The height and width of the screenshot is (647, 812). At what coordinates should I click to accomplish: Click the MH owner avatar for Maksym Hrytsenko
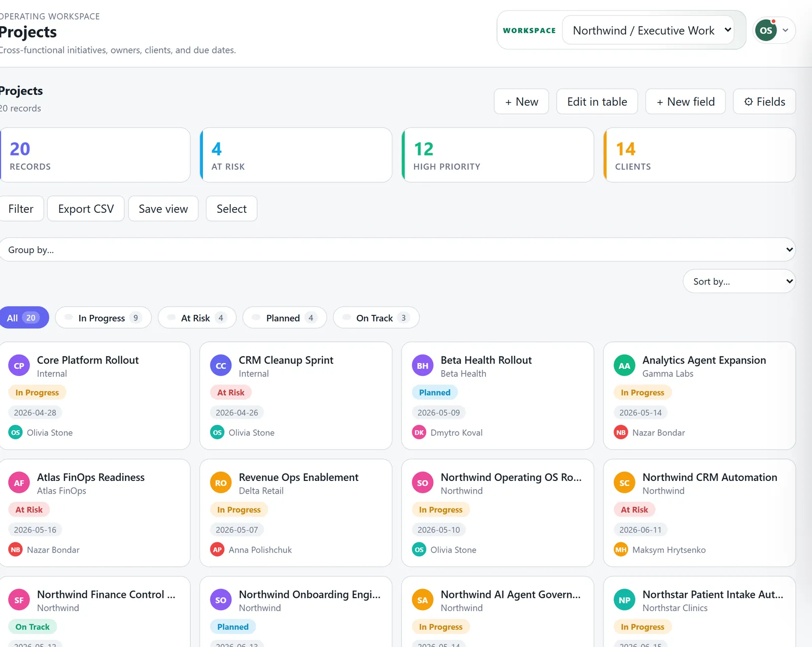[621, 550]
